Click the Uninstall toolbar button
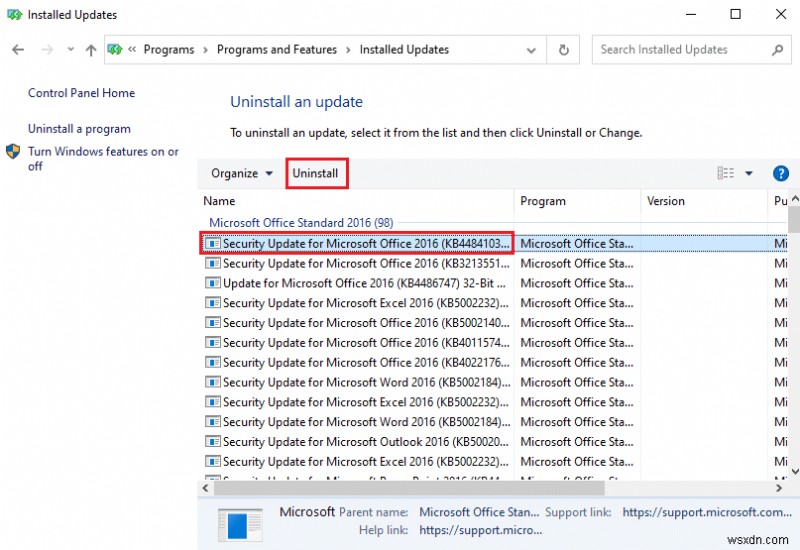The width and height of the screenshot is (800, 550). pyautogui.click(x=315, y=173)
